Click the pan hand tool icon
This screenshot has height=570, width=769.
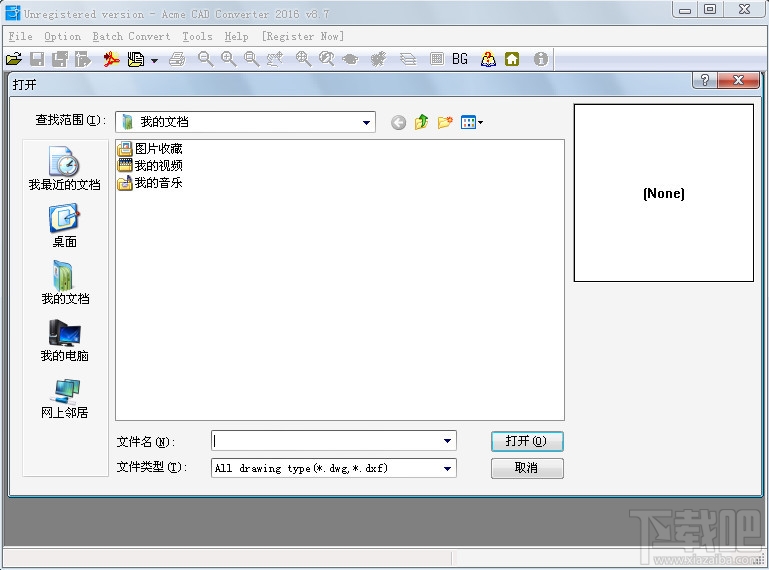(x=275, y=59)
